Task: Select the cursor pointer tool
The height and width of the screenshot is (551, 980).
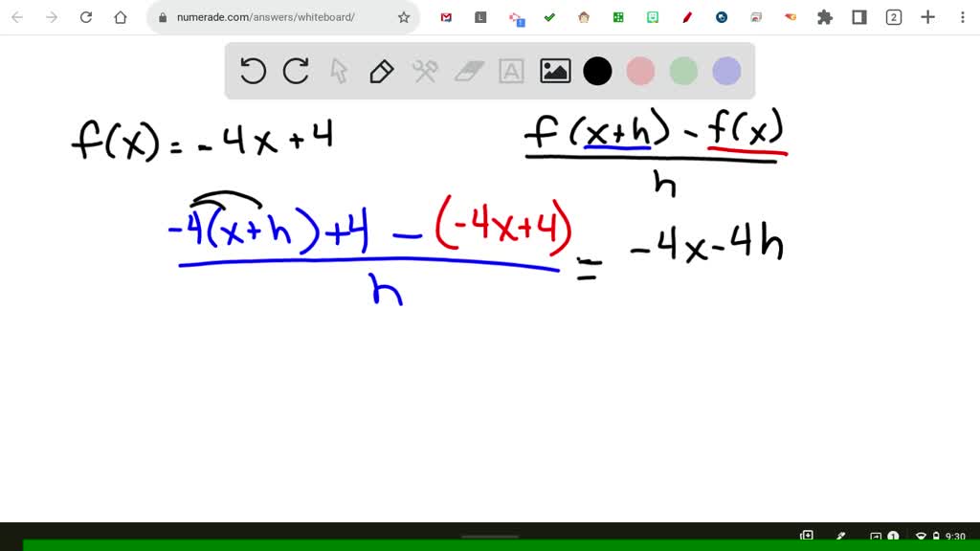Action: [x=338, y=70]
